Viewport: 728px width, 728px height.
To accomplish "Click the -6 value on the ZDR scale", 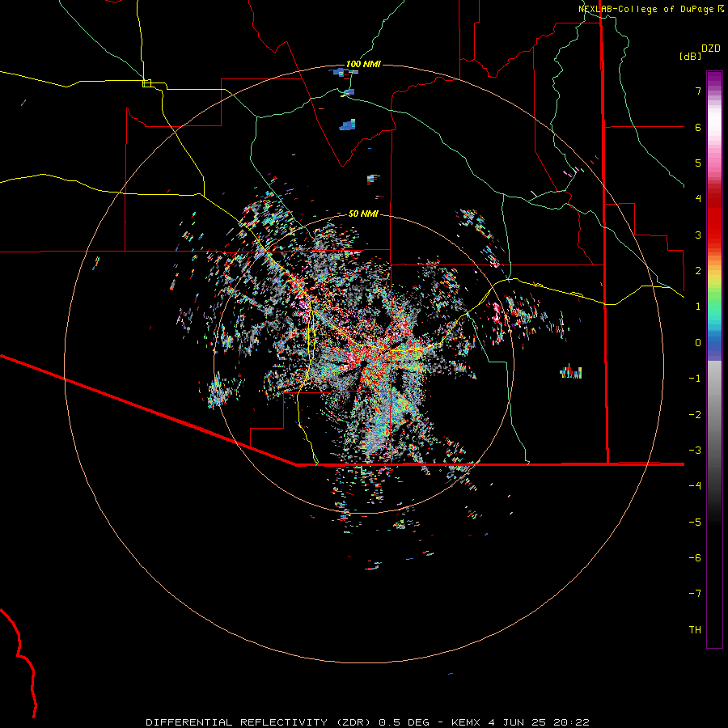I will coord(695,557).
